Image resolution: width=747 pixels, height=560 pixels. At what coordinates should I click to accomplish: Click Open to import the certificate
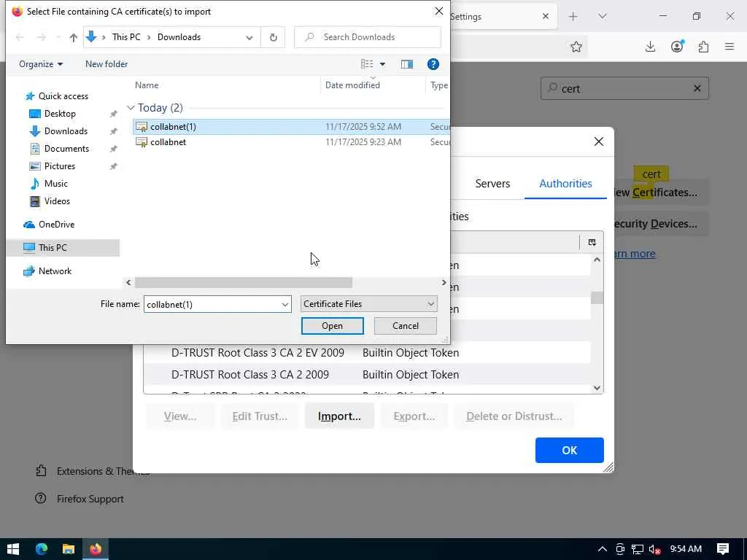tap(332, 326)
